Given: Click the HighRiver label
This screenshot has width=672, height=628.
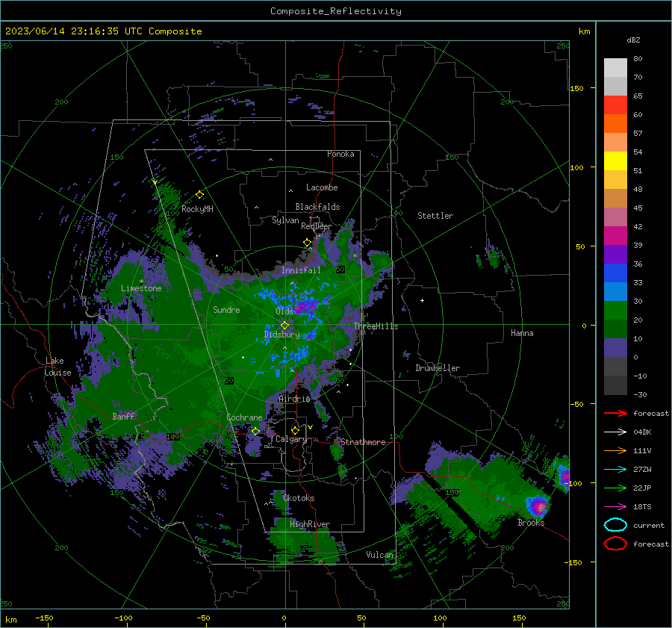Looking at the screenshot, I should point(310,524).
